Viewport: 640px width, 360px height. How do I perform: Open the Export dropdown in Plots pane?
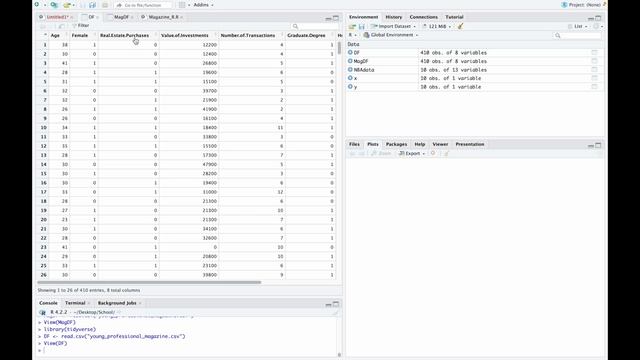tap(412, 153)
